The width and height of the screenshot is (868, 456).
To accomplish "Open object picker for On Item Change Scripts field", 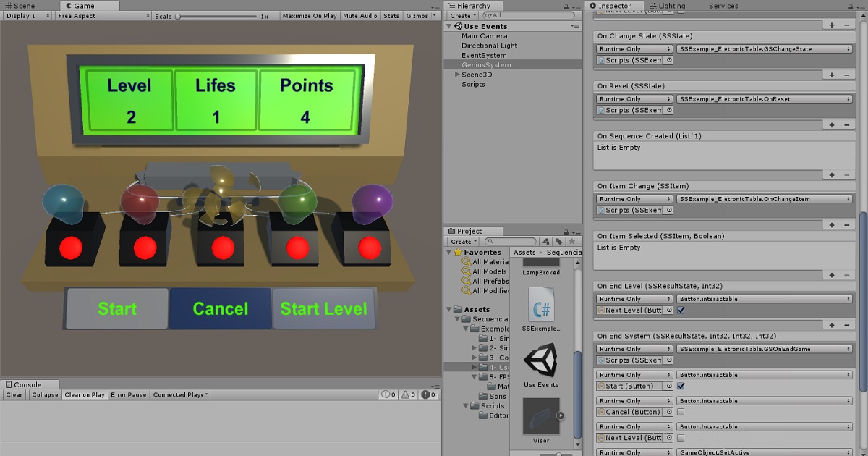I will coord(668,211).
